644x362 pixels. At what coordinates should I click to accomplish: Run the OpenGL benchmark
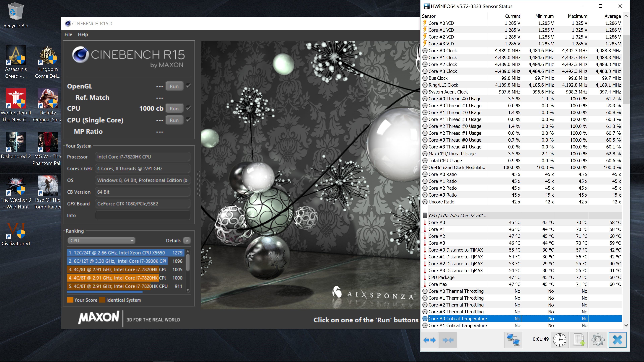(x=174, y=86)
